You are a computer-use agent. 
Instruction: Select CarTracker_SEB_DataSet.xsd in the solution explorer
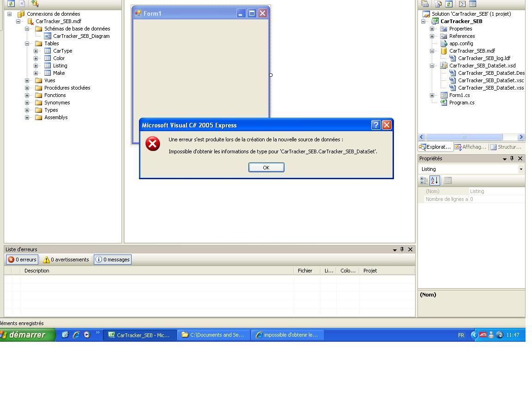(x=482, y=66)
